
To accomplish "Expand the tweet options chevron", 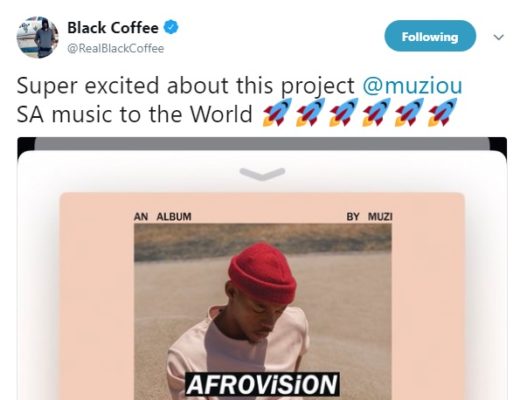I will pos(498,37).
